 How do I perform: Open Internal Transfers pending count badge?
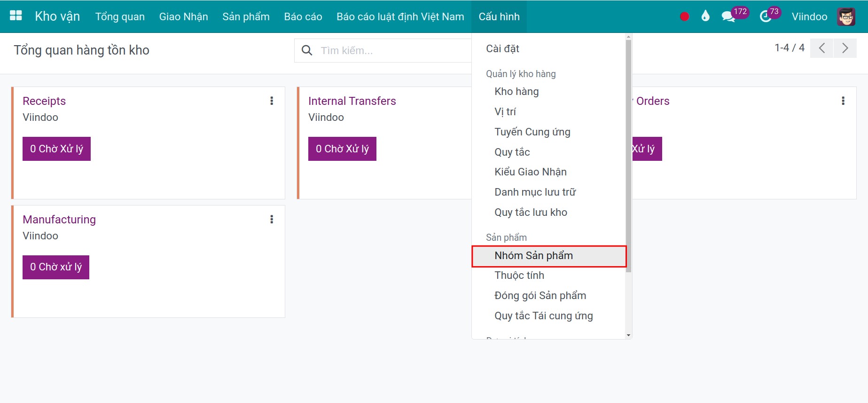(x=342, y=148)
